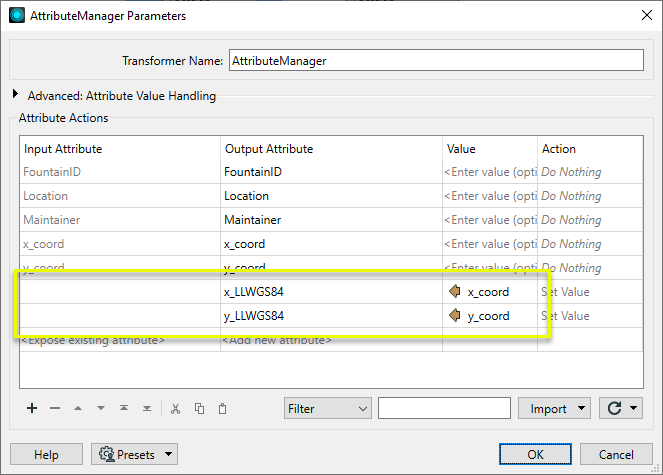Open the refresh options dropdown
This screenshot has width=663, height=475.
pyautogui.click(x=621, y=408)
